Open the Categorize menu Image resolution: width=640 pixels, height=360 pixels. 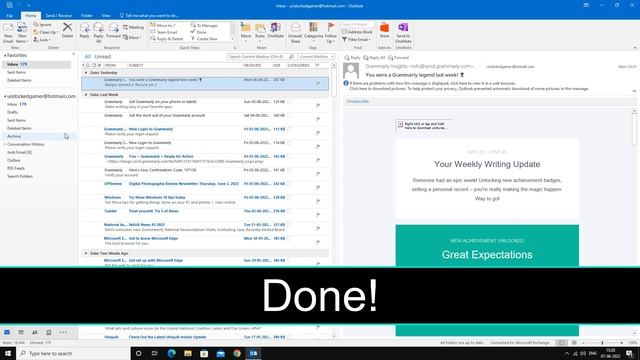[313, 32]
